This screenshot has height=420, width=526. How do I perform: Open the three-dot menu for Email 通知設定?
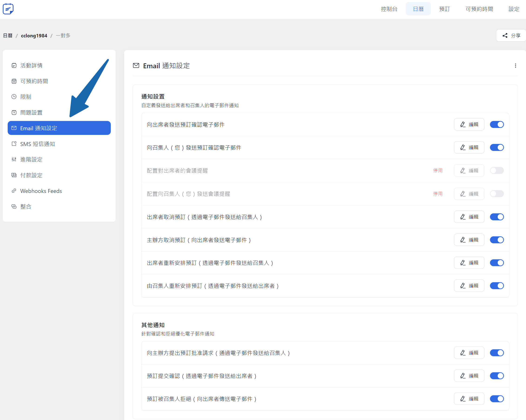515,66
